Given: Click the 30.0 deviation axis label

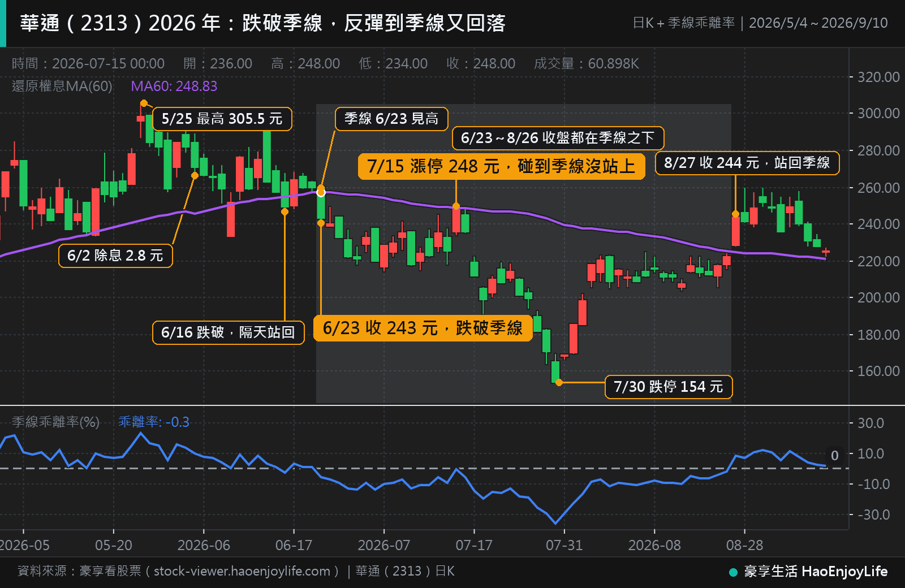Looking at the screenshot, I should (870, 423).
